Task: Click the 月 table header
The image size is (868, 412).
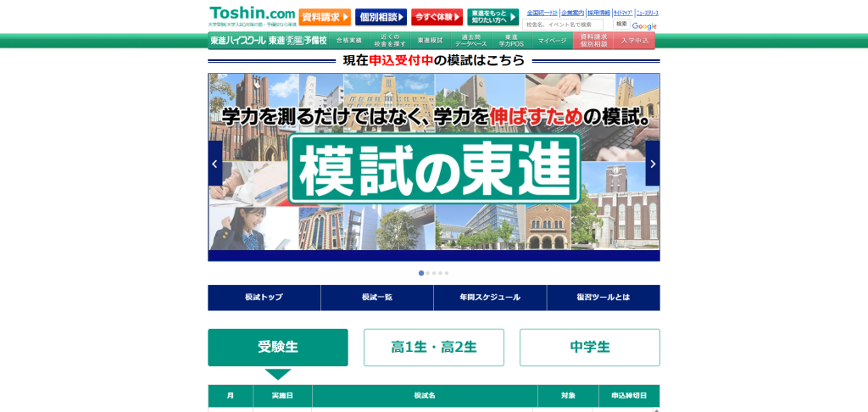Action: click(x=231, y=396)
